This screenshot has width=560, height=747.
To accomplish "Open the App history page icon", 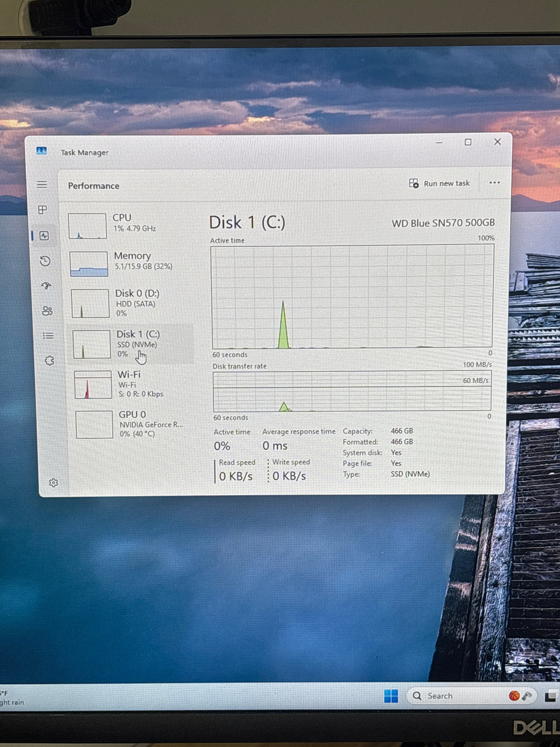I will click(45, 261).
